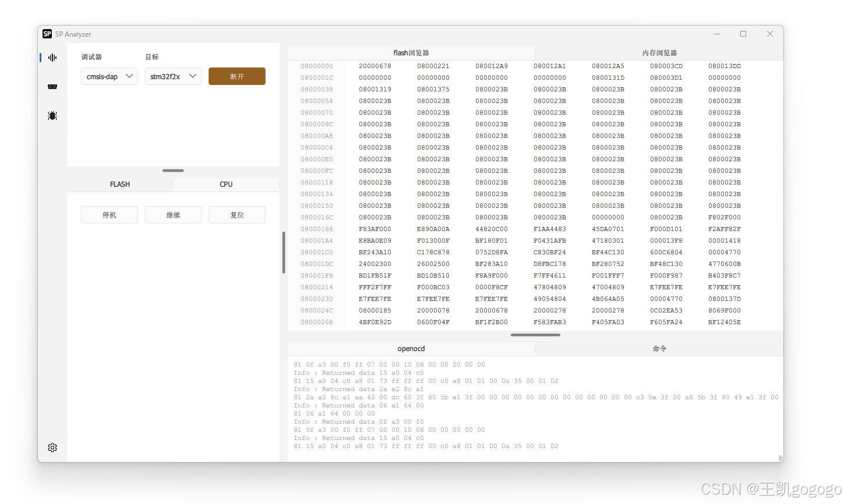This screenshot has width=844, height=504.
Task: Switch to the 命令 command tab
Action: (659, 349)
